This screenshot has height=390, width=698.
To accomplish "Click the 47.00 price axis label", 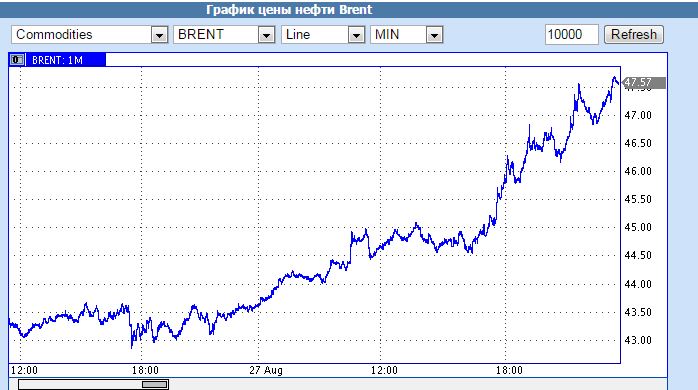I will (x=638, y=115).
